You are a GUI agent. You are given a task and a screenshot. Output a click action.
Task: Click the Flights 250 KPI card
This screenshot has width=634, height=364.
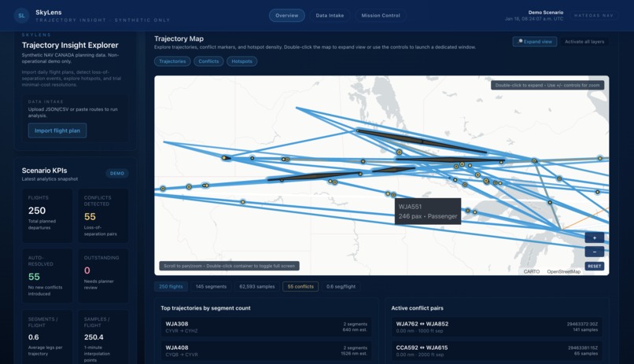point(47,215)
